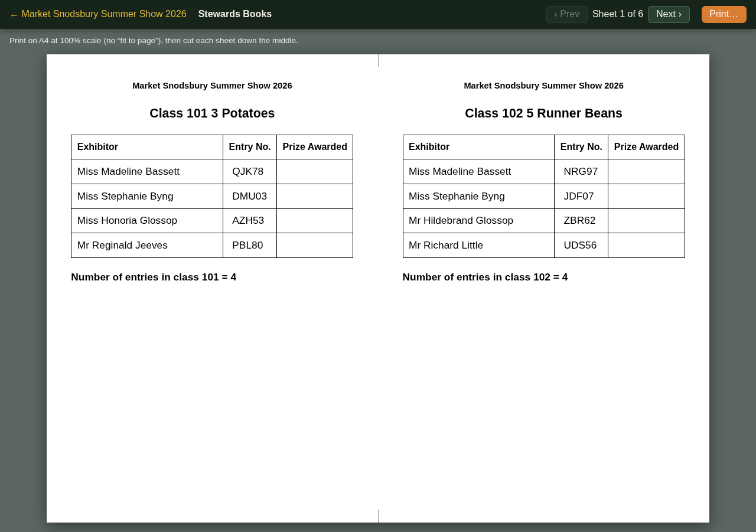
Task: Click Miss Madeline Bassett in class 102
Action: [460, 172]
